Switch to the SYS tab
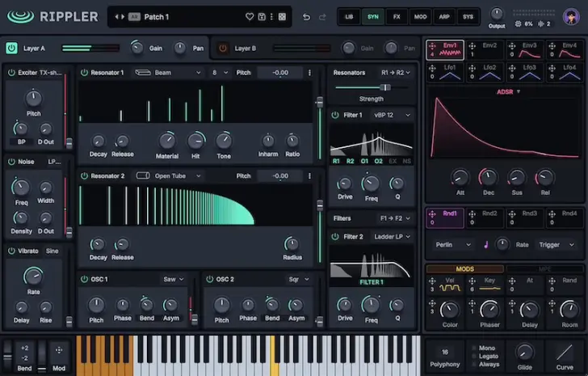The width and height of the screenshot is (588, 376). point(468,16)
